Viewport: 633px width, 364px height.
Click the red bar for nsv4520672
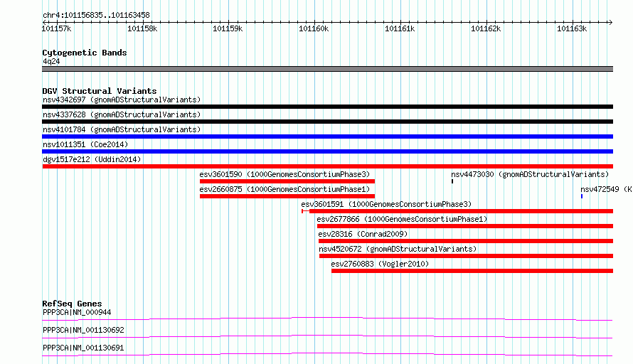click(x=467, y=256)
